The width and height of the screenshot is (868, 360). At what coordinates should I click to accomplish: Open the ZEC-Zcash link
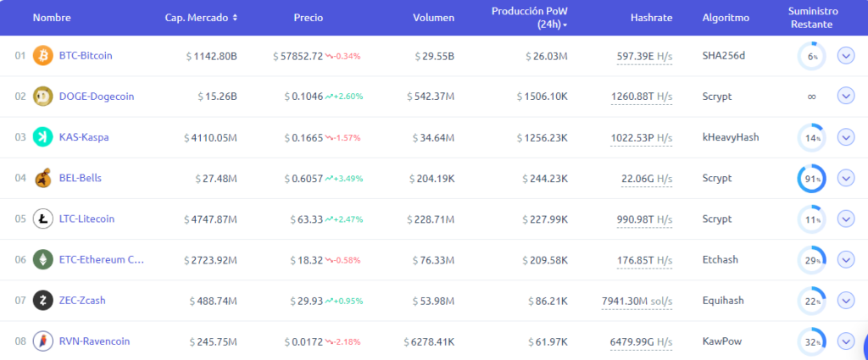[82, 301]
